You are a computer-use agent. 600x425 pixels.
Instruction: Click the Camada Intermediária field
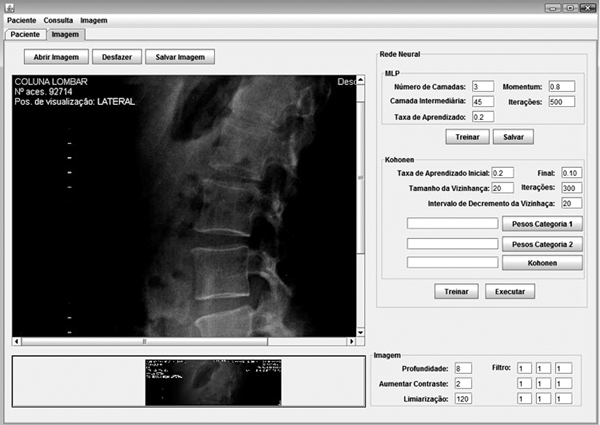[x=482, y=102]
